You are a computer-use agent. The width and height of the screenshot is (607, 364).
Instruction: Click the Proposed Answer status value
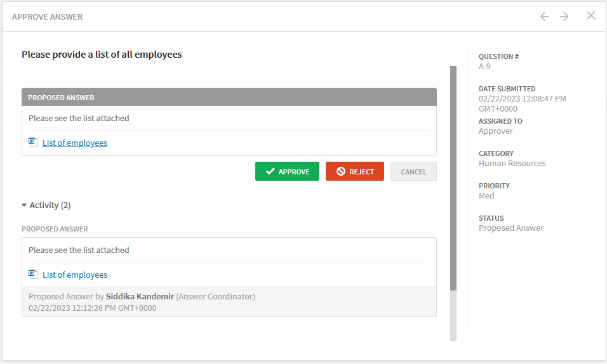pos(511,228)
